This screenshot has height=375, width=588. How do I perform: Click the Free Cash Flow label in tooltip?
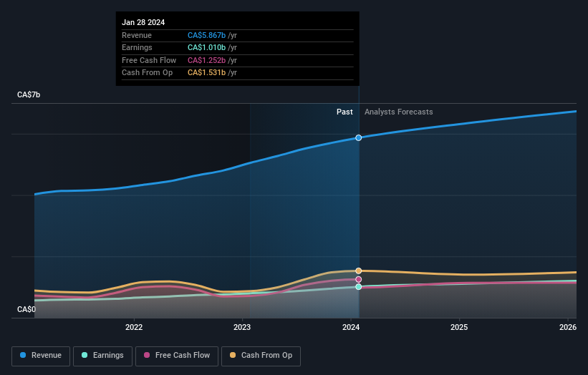[149, 60]
